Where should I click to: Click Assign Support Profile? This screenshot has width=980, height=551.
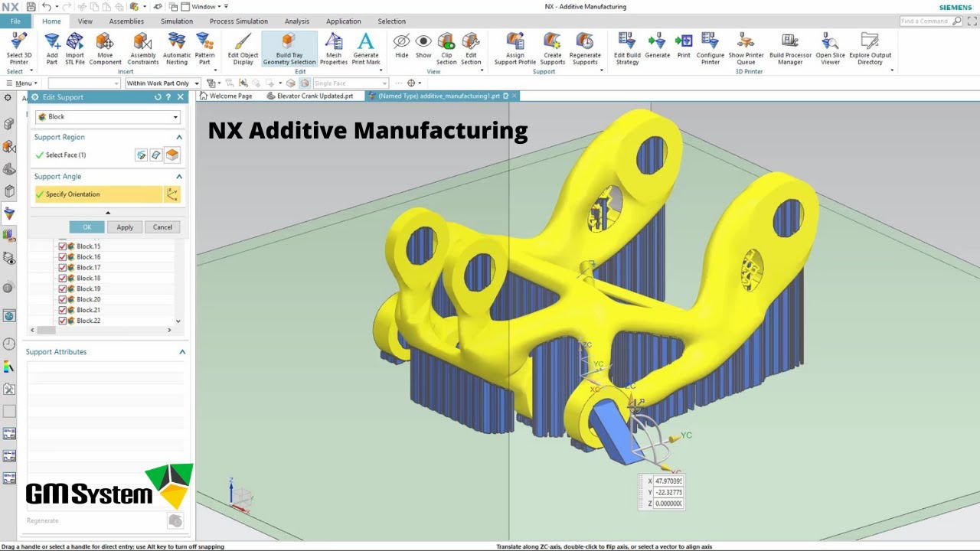tap(515, 48)
